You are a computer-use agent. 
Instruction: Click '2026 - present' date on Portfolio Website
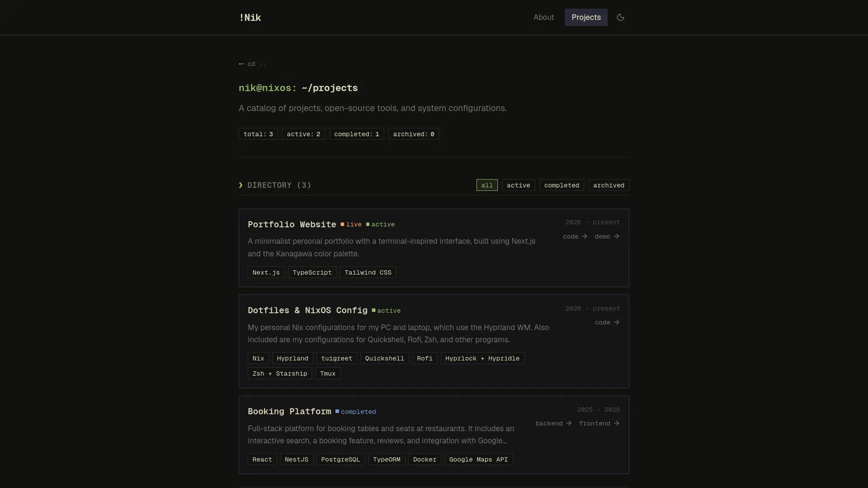592,222
